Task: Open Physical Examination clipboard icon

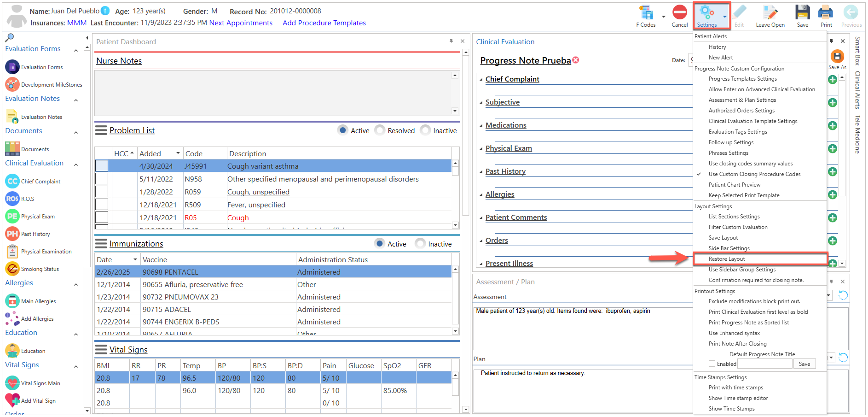Action: [x=12, y=251]
